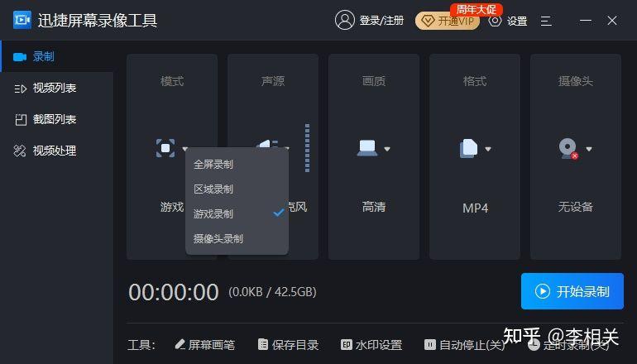Open 登录/注册 login link

tap(381, 21)
